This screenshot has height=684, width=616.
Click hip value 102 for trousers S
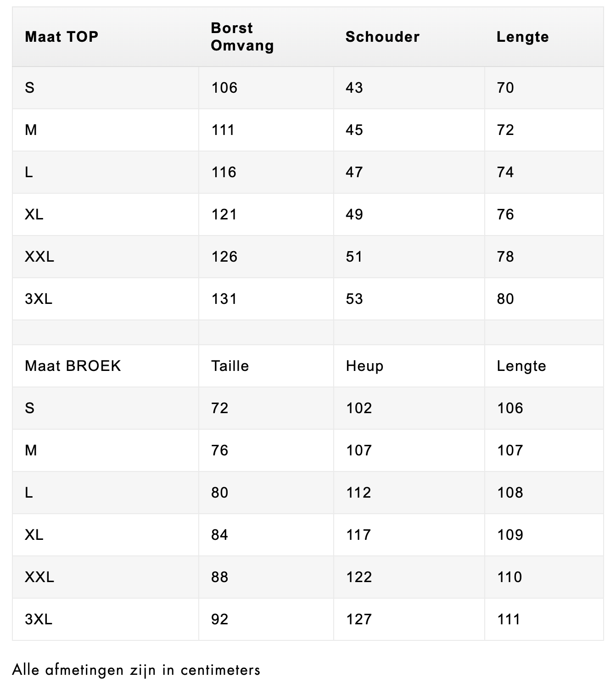(359, 408)
